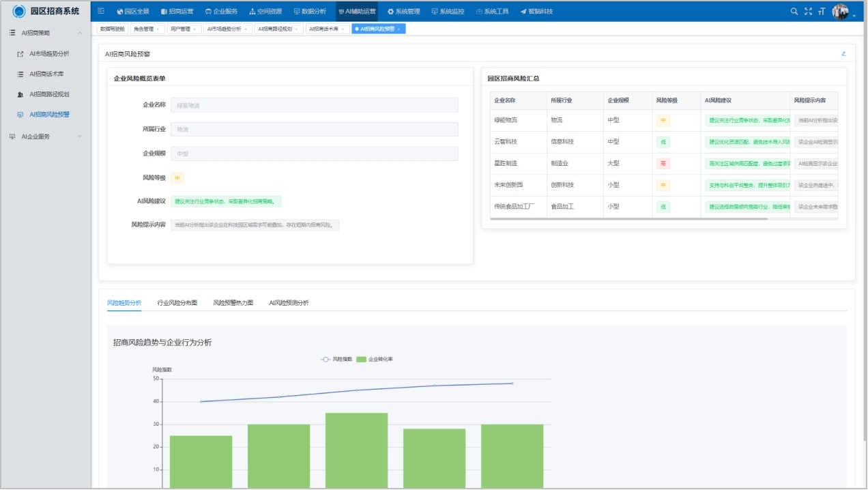
Task: Close the AI招商风险预警 page tab
Action: click(x=399, y=29)
